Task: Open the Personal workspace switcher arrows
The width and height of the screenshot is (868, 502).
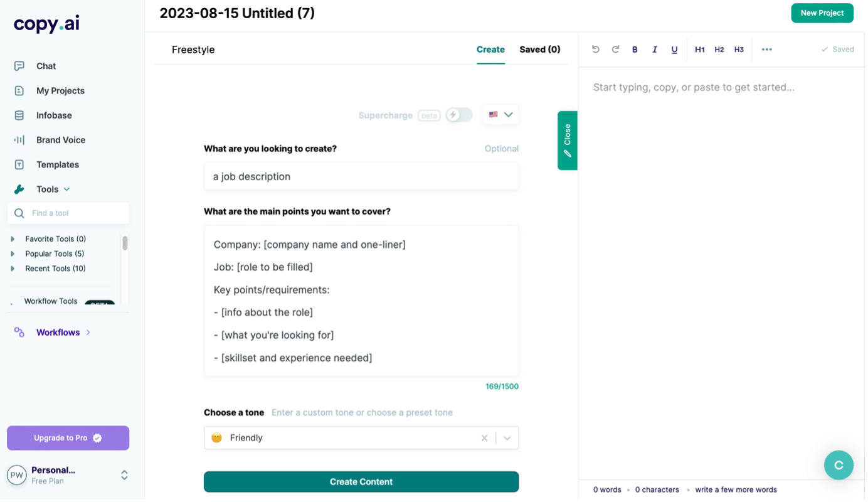Action: click(x=124, y=475)
